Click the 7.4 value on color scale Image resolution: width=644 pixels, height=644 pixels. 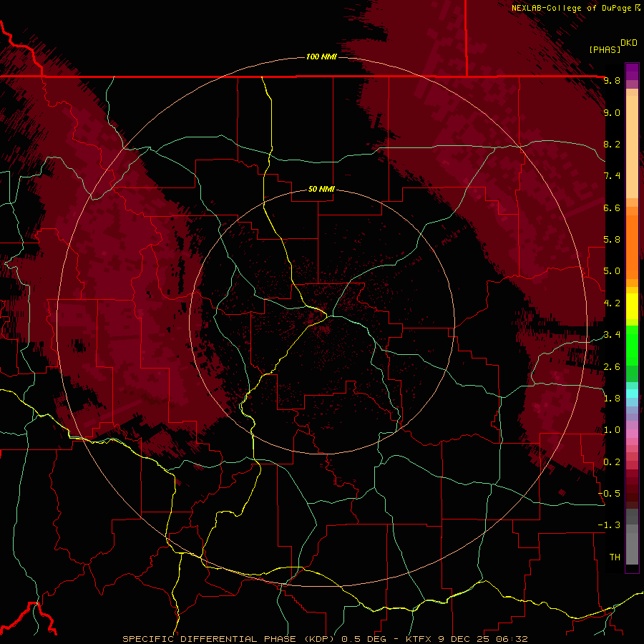(x=612, y=176)
